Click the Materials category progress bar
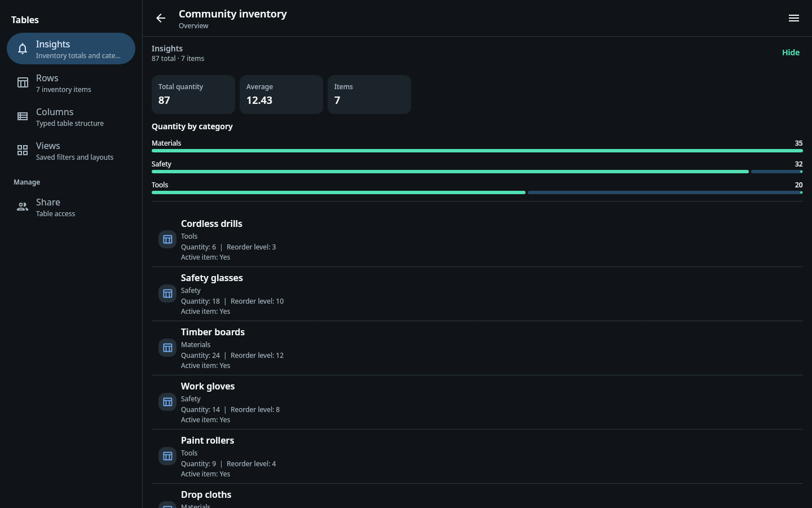The height and width of the screenshot is (508, 812). point(477,151)
